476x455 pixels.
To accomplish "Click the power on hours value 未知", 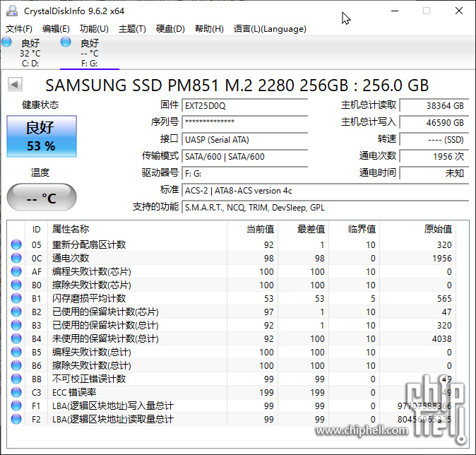I will pos(434,173).
